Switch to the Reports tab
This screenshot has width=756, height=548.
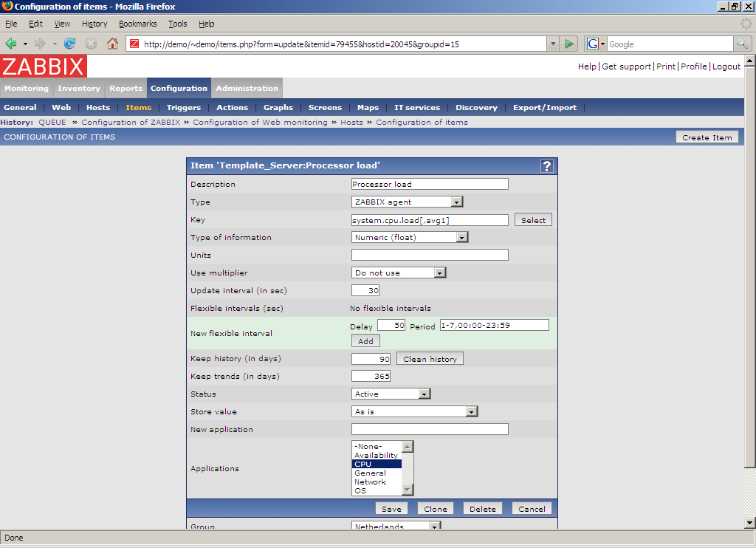tap(126, 89)
